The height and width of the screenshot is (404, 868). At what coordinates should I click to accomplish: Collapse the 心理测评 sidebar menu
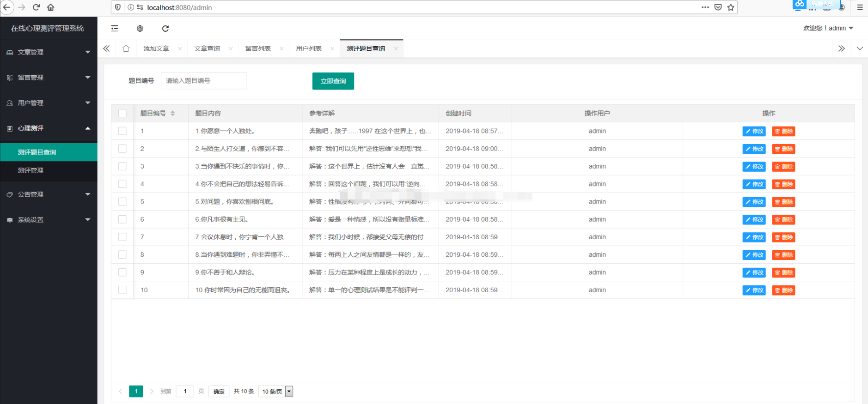point(49,128)
